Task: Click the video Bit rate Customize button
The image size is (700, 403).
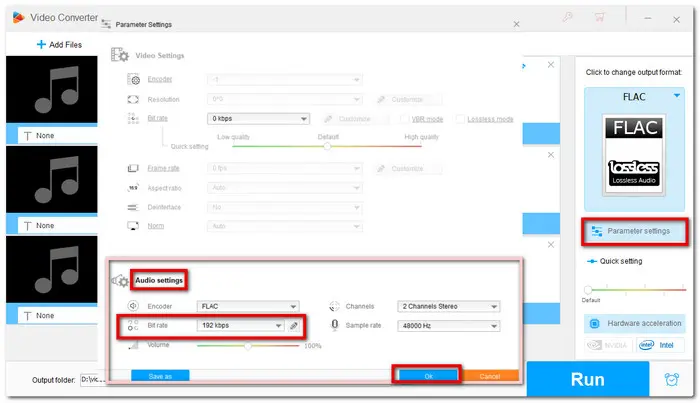Action: [355, 119]
